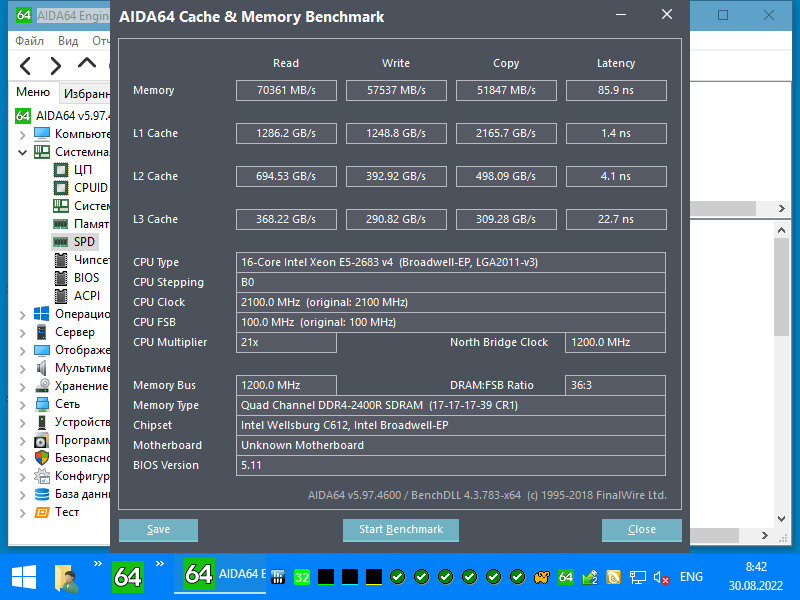Open the Вид menu
The image size is (800, 600).
(x=68, y=41)
